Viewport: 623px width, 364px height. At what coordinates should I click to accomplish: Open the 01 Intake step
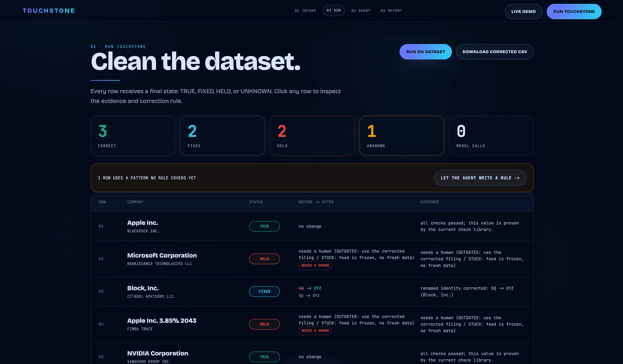pos(305,11)
